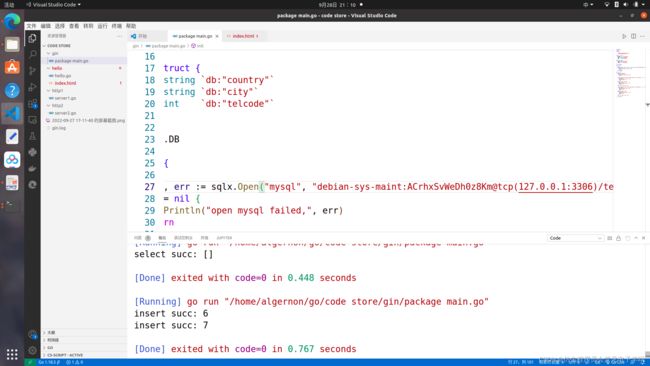Open the 编辑 (Edit) menu
The width and height of the screenshot is (650, 366).
point(46,26)
